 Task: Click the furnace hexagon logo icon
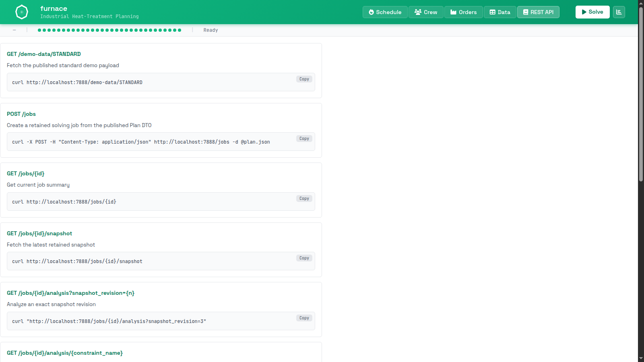click(x=22, y=12)
